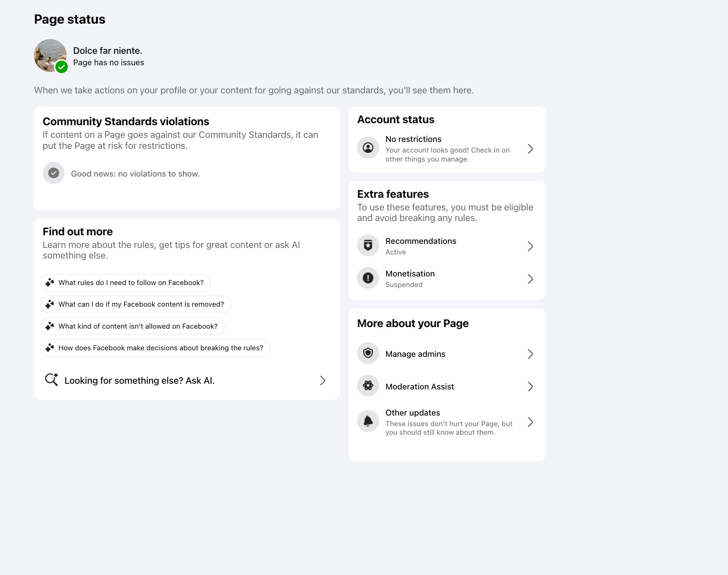
Task: Click the account person icon under Account status
Action: [368, 148]
